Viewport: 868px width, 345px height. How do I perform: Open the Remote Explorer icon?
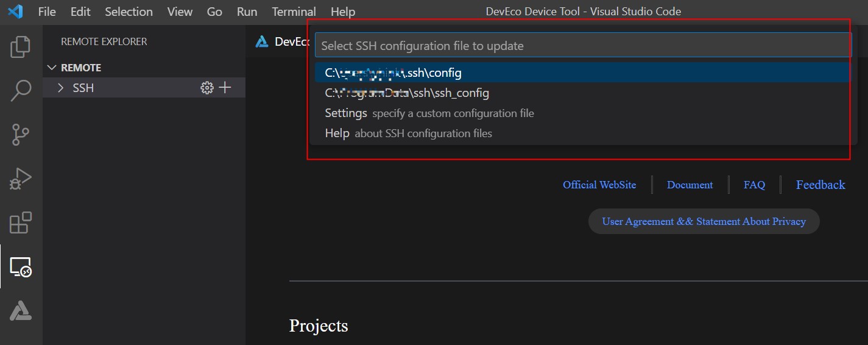21,267
